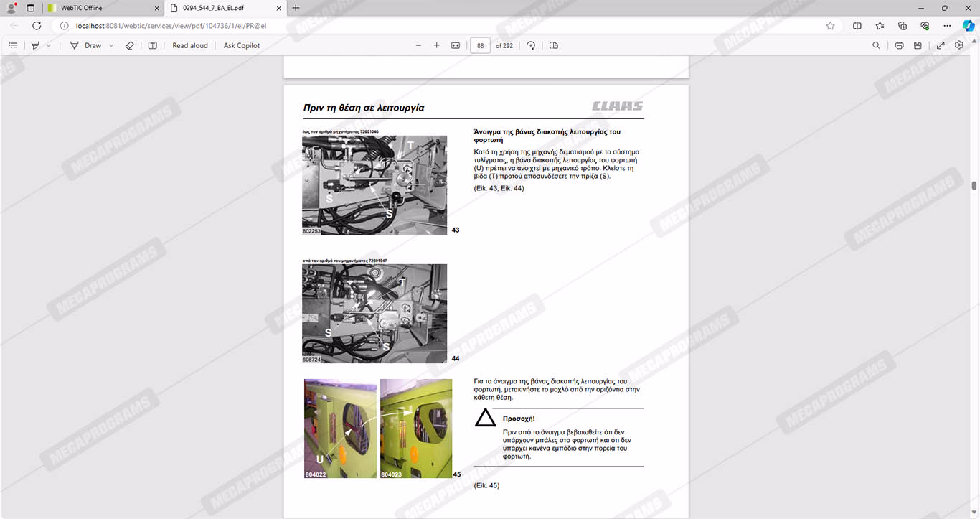The height and width of the screenshot is (519, 980).
Task: Open Find in PDF search
Action: 876,45
